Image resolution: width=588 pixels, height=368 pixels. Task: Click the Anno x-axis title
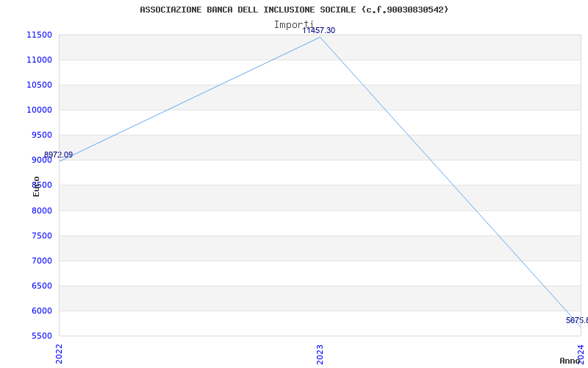570,361
